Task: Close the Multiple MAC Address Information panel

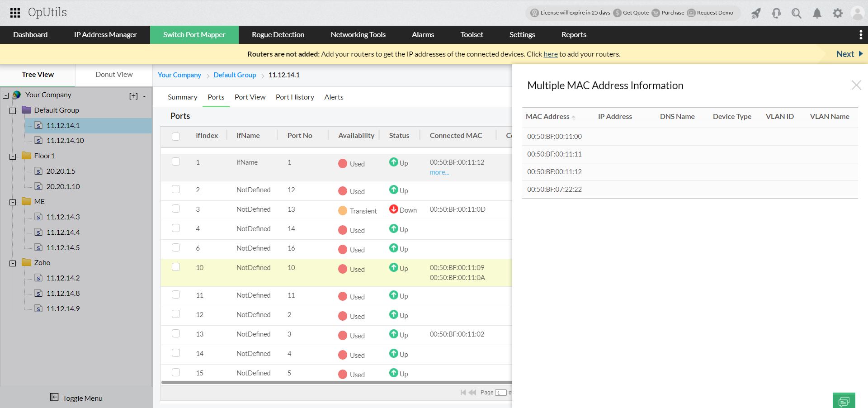Action: pyautogui.click(x=856, y=85)
